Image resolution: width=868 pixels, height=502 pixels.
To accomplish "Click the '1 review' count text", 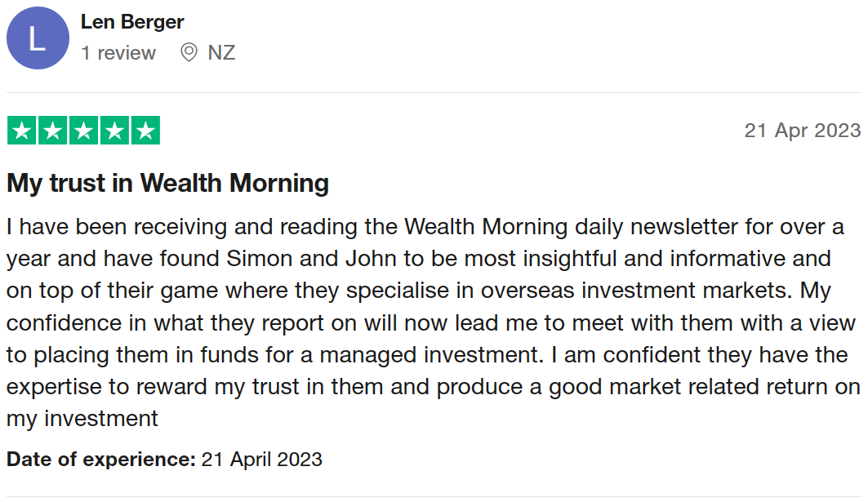I will [x=118, y=52].
